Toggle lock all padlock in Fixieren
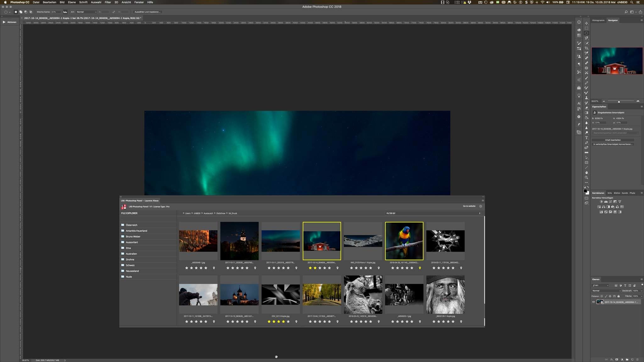The width and height of the screenshot is (644, 362). pos(619,296)
